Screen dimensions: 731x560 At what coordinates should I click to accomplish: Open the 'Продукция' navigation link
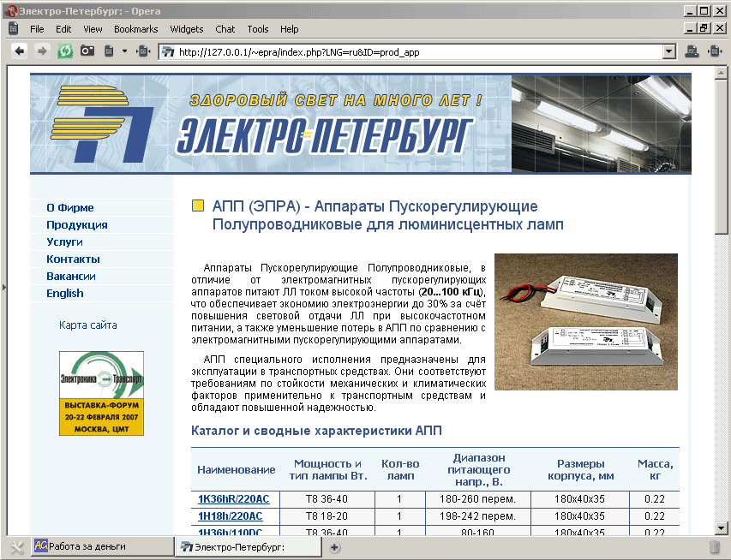click(x=77, y=225)
